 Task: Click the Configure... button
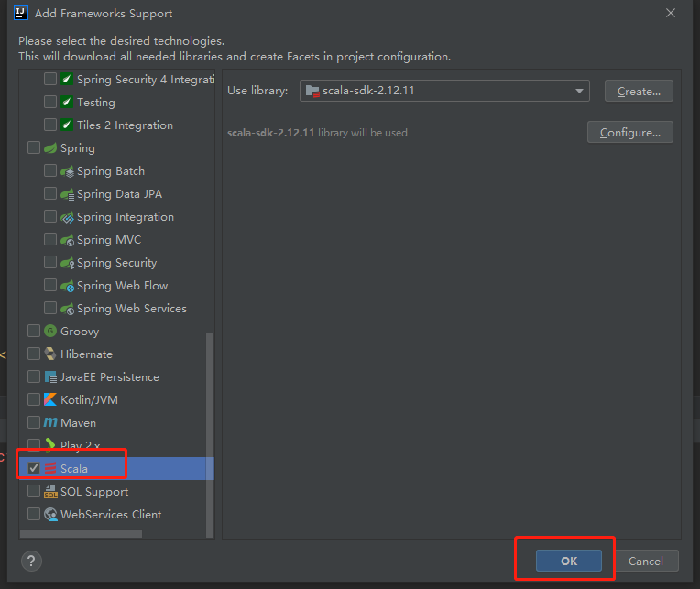pyautogui.click(x=629, y=132)
